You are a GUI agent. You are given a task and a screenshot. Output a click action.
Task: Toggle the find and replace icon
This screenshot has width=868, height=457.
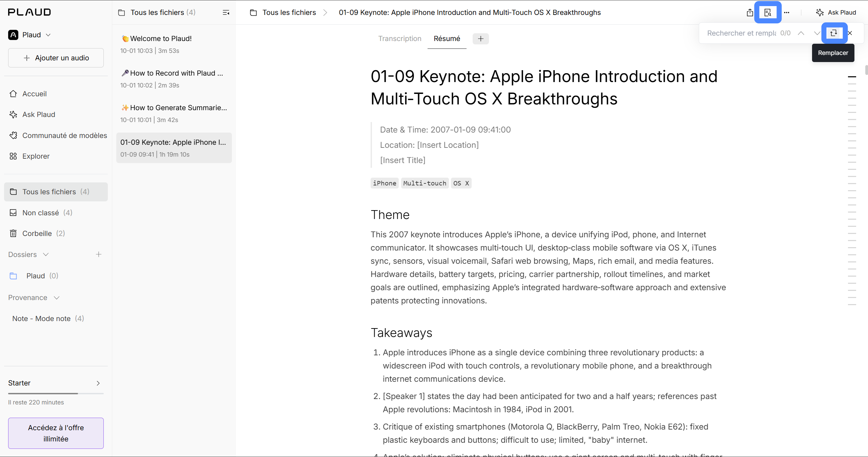coord(768,13)
